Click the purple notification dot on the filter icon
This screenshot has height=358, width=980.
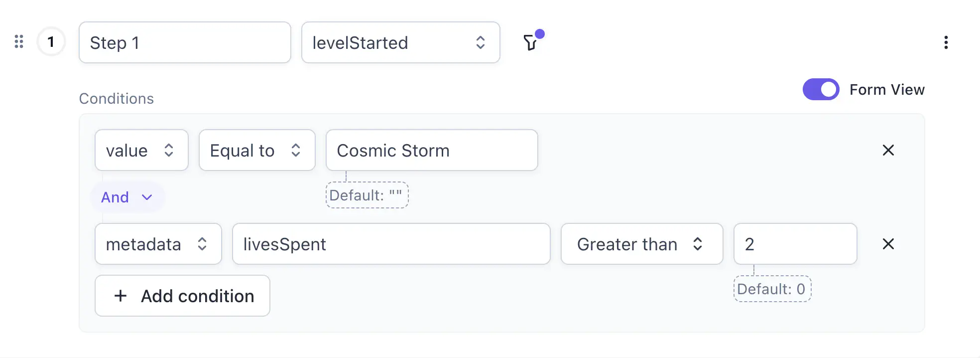(540, 34)
